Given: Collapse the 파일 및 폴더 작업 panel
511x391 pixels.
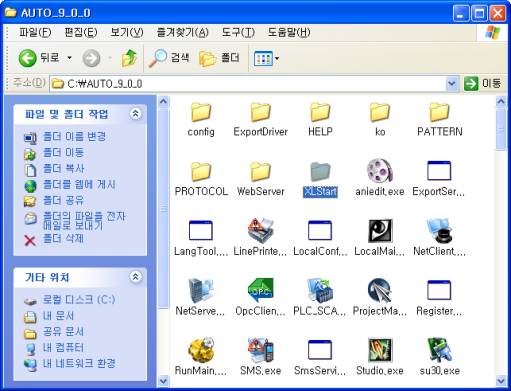Looking at the screenshot, I should click(x=135, y=114).
